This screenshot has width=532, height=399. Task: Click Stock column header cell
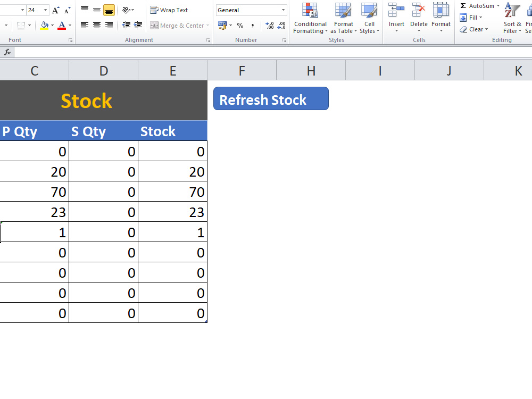173,131
